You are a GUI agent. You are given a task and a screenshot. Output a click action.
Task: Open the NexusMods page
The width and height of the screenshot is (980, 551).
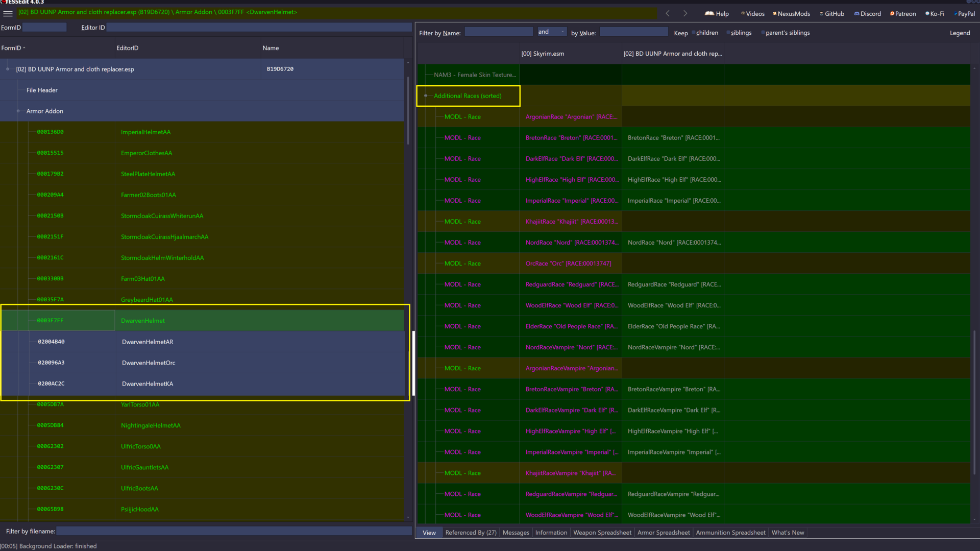792,14
